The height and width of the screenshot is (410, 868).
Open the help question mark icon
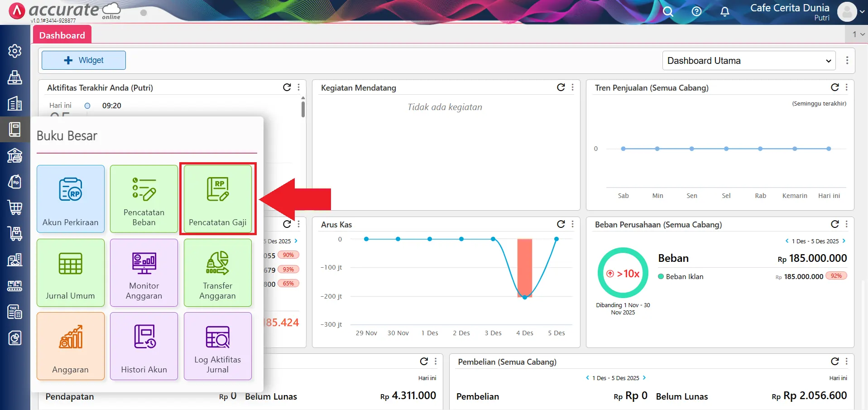coord(696,11)
